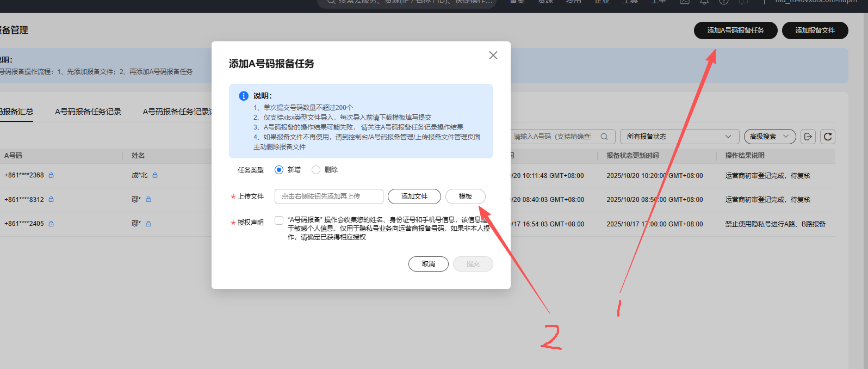The height and width of the screenshot is (369, 868).
Task: Select the 删除 task type radio button
Action: tap(316, 170)
